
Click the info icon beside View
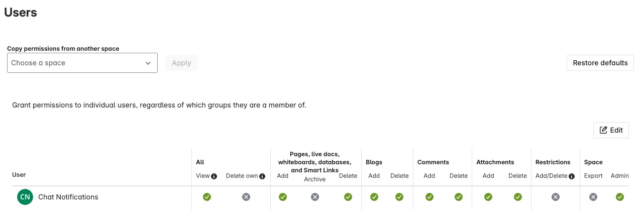214,176
